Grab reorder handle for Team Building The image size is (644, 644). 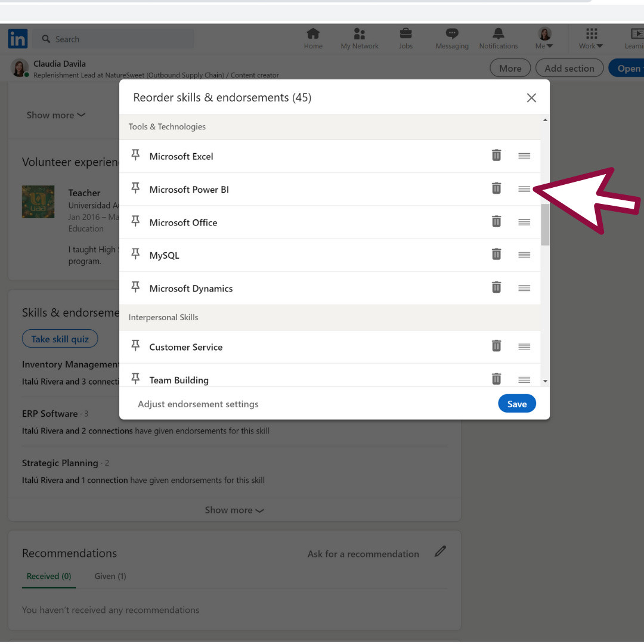tap(524, 379)
